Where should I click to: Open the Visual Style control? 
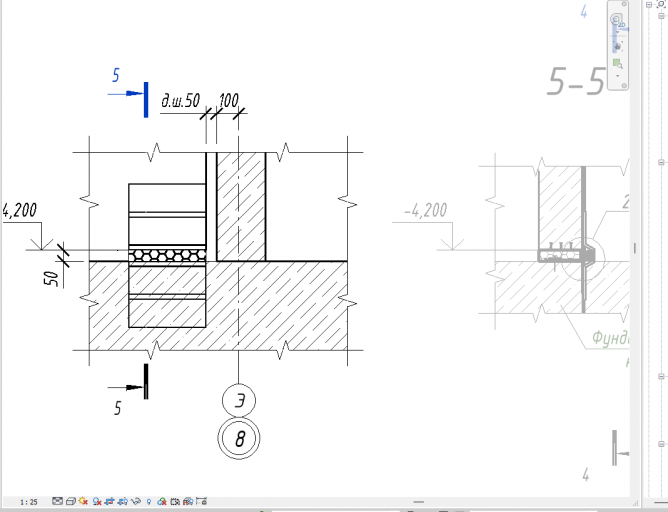click(71, 501)
